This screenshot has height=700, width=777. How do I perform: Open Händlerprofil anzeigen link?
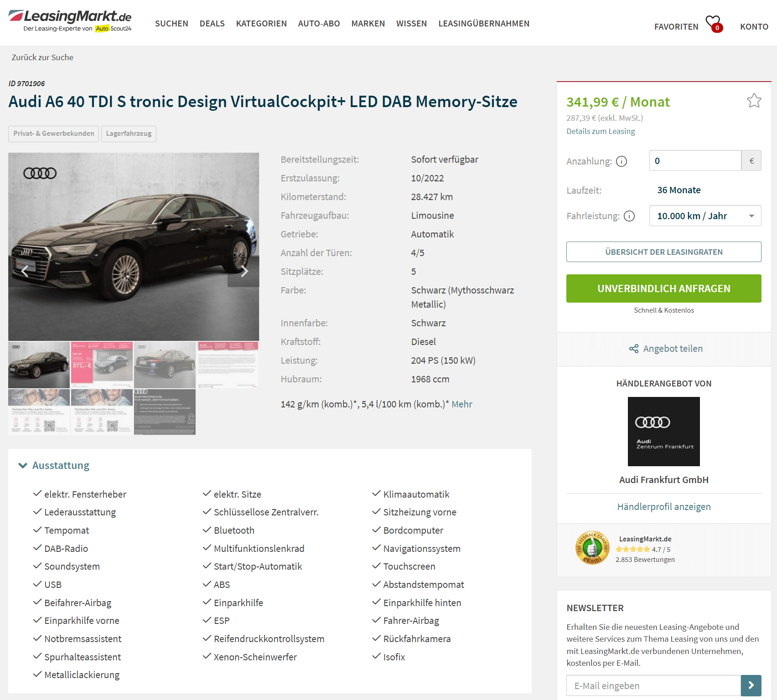[x=664, y=507]
